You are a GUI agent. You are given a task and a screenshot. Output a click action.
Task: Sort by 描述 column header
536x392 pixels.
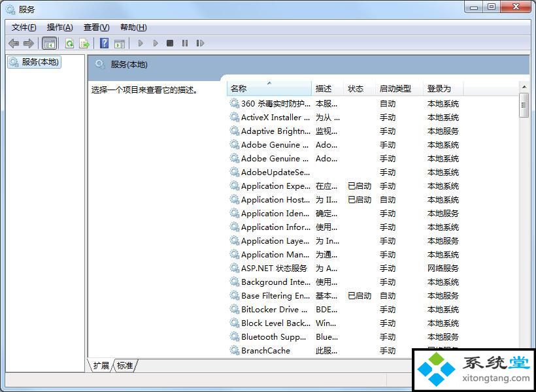(x=327, y=88)
